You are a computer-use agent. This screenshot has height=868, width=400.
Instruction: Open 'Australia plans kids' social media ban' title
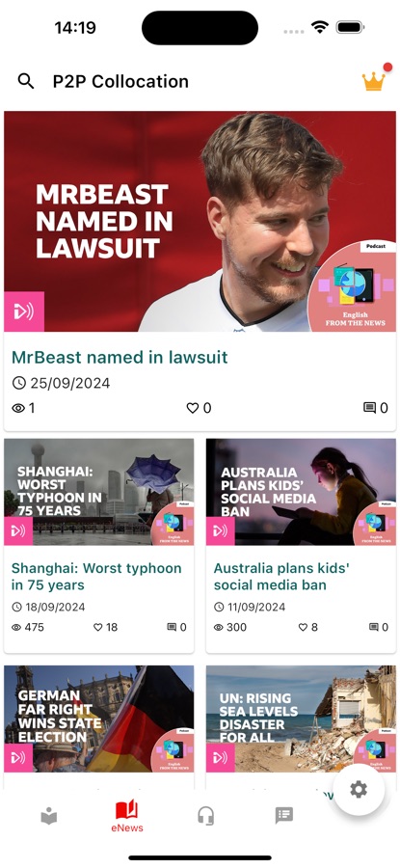coord(281,577)
